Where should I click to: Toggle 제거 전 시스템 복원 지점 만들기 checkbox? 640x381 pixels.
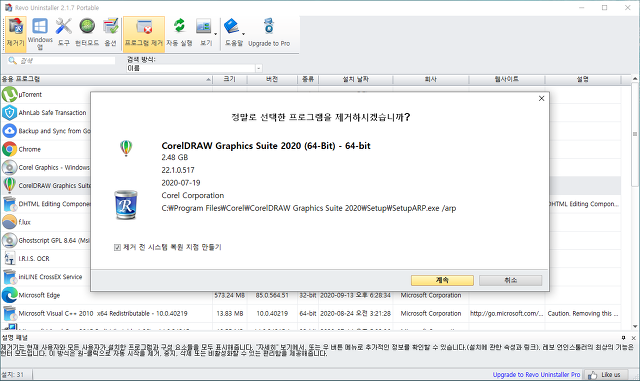pos(117,247)
